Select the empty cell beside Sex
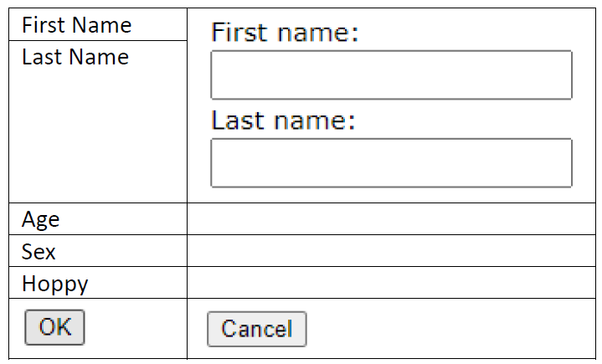The image size is (602, 364). 390,251
